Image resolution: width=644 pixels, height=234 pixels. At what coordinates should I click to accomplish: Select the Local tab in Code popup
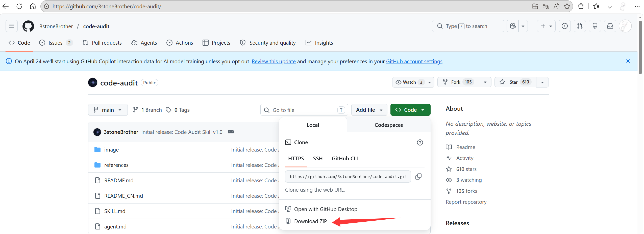(x=313, y=125)
